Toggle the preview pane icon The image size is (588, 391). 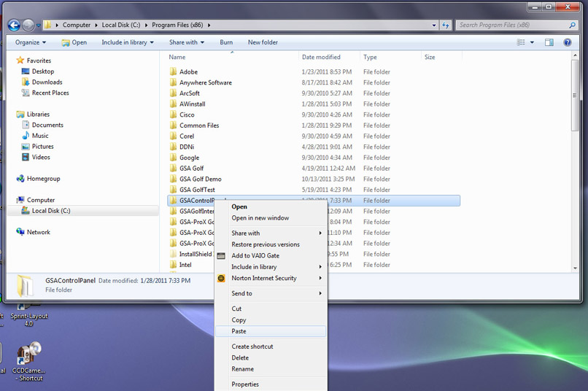point(549,42)
